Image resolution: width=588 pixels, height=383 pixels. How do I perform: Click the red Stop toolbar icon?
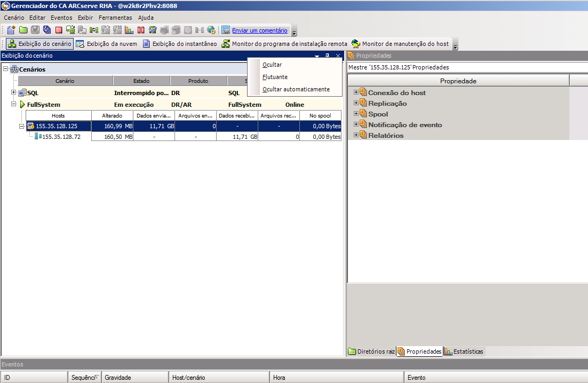[x=59, y=30]
